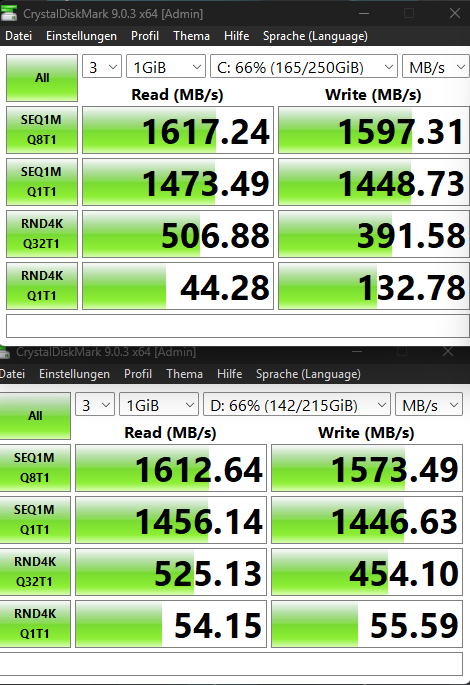Expand 1GiB test size dropdown in bottom window
470x685 pixels.
(x=159, y=405)
